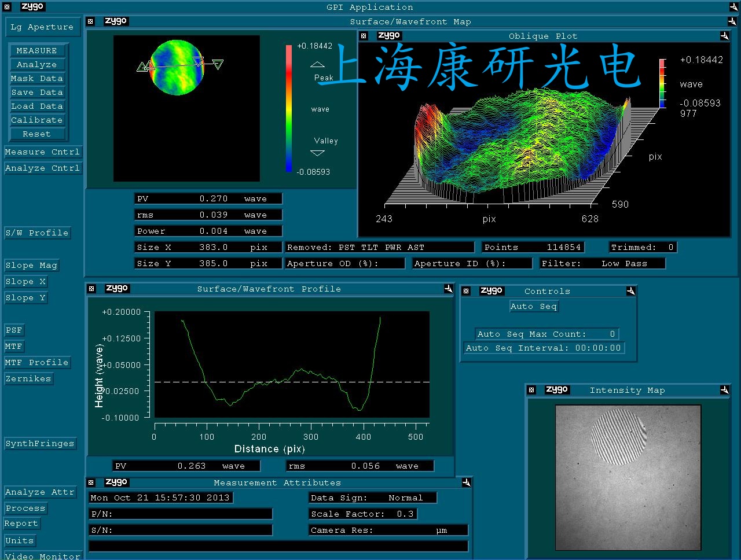This screenshot has height=560, width=741.
Task: Open Analyze Attr window
Action: [40, 492]
